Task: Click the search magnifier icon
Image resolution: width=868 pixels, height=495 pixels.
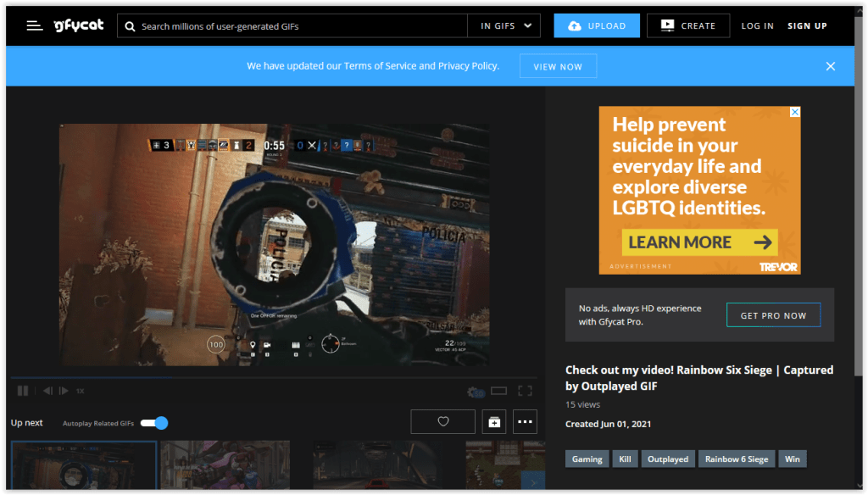Action: (129, 26)
